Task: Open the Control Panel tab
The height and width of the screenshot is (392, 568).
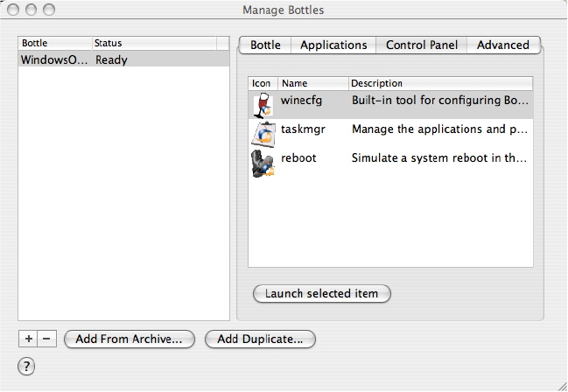Action: tap(421, 45)
